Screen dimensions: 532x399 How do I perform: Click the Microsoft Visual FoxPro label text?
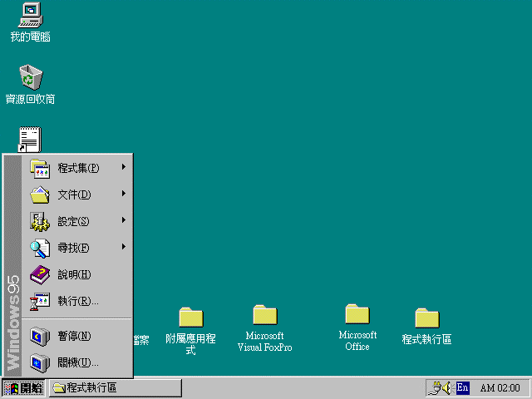(x=265, y=342)
